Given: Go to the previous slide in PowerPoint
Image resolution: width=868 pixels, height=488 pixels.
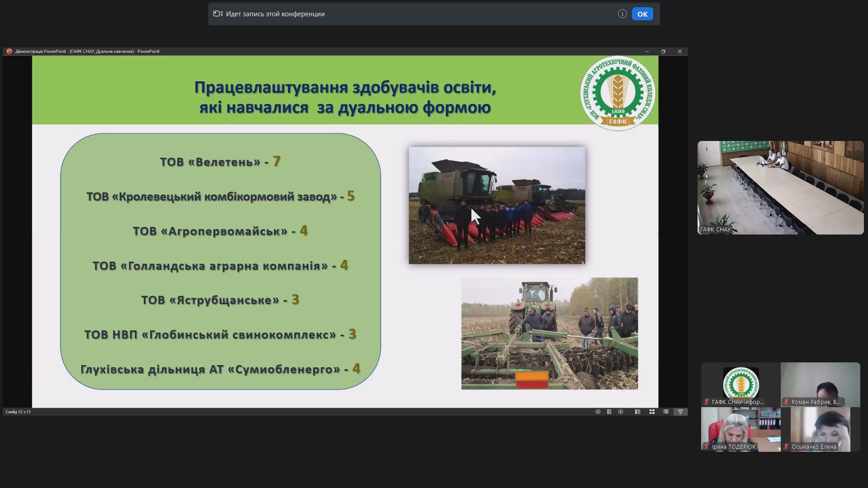Looking at the screenshot, I should (x=598, y=412).
